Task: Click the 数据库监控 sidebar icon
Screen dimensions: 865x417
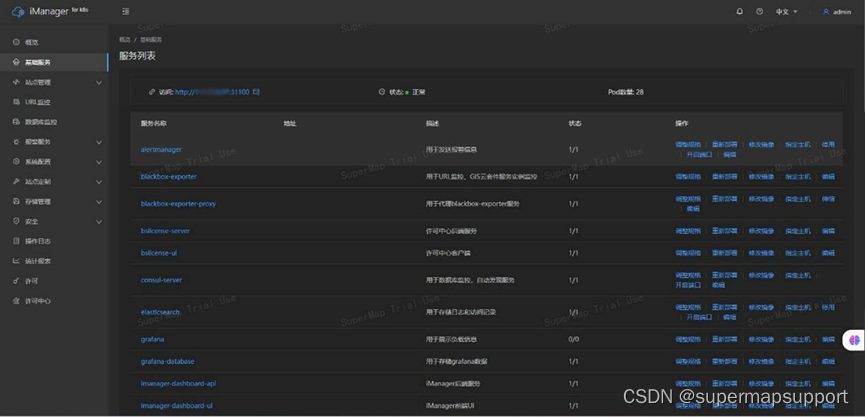Action: [16, 122]
